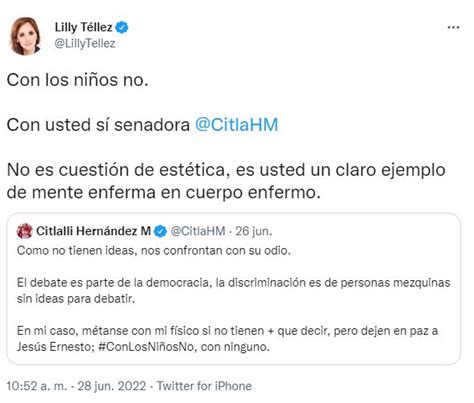Click the 28 jun. 2022 date
The image size is (474, 403).
point(112,386)
